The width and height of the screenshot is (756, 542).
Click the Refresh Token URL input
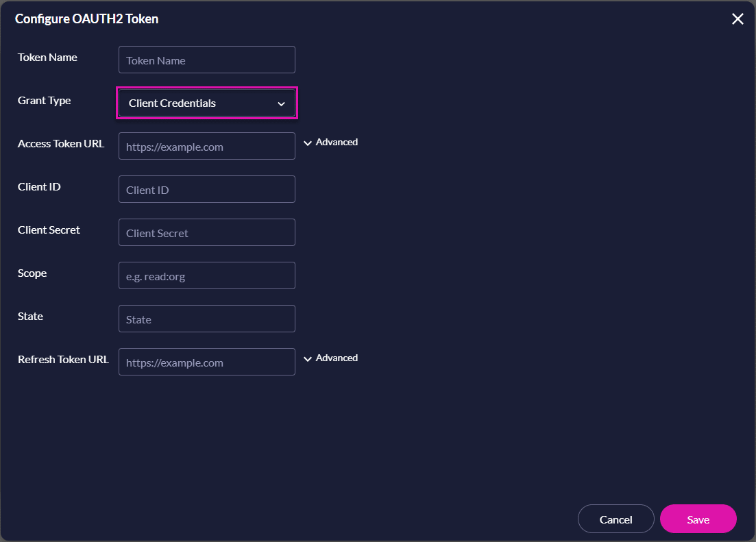[x=206, y=362]
